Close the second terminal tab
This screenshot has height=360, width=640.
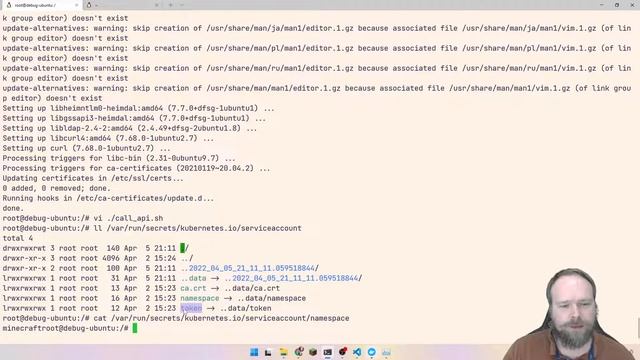[157, 5]
